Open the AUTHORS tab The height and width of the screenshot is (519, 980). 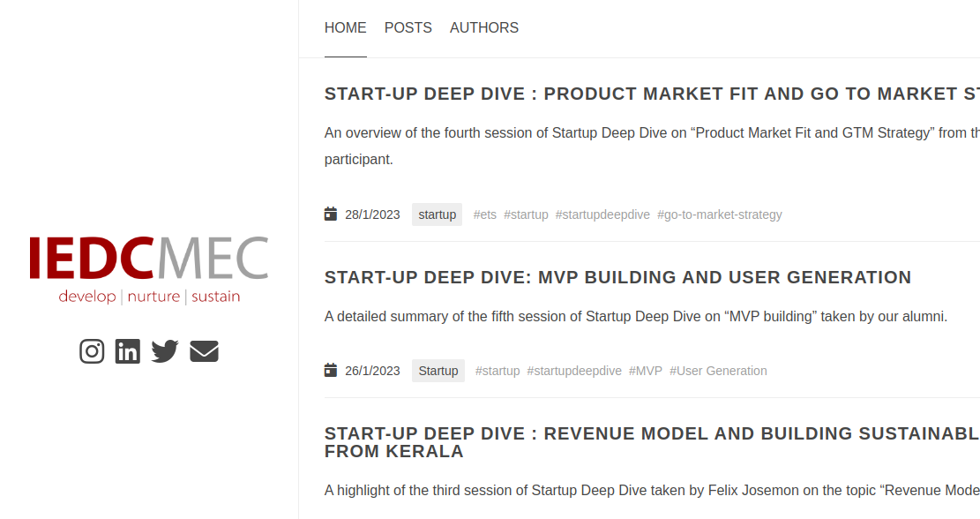(x=483, y=27)
